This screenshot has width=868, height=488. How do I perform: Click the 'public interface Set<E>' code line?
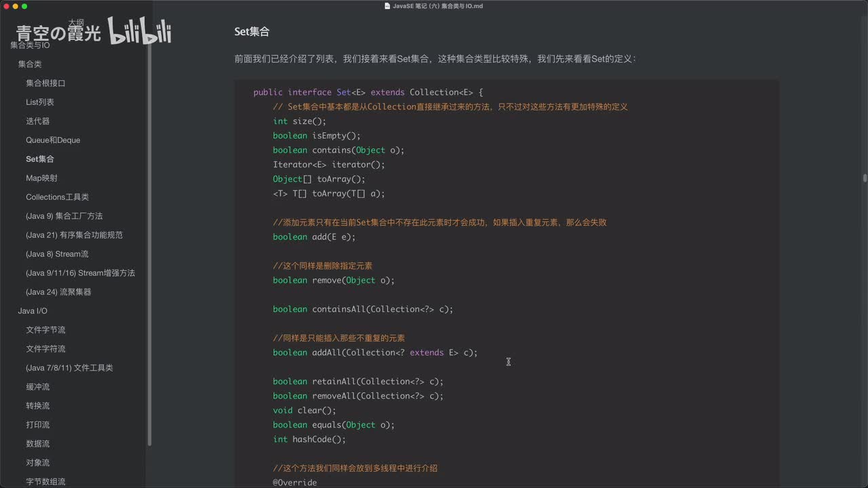pyautogui.click(x=368, y=92)
